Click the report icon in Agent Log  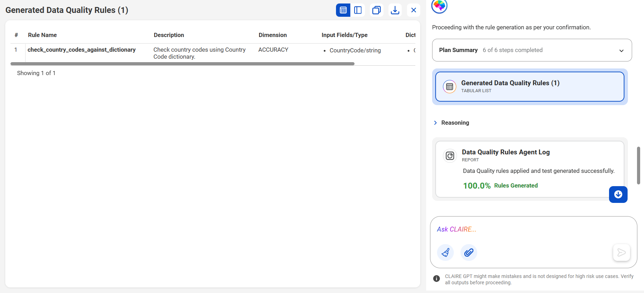tap(450, 156)
